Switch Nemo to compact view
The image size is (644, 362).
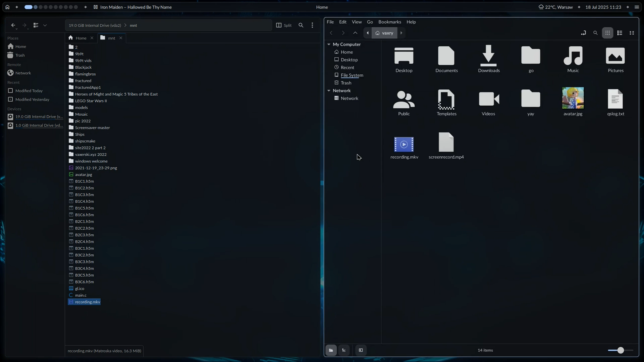[632, 33]
